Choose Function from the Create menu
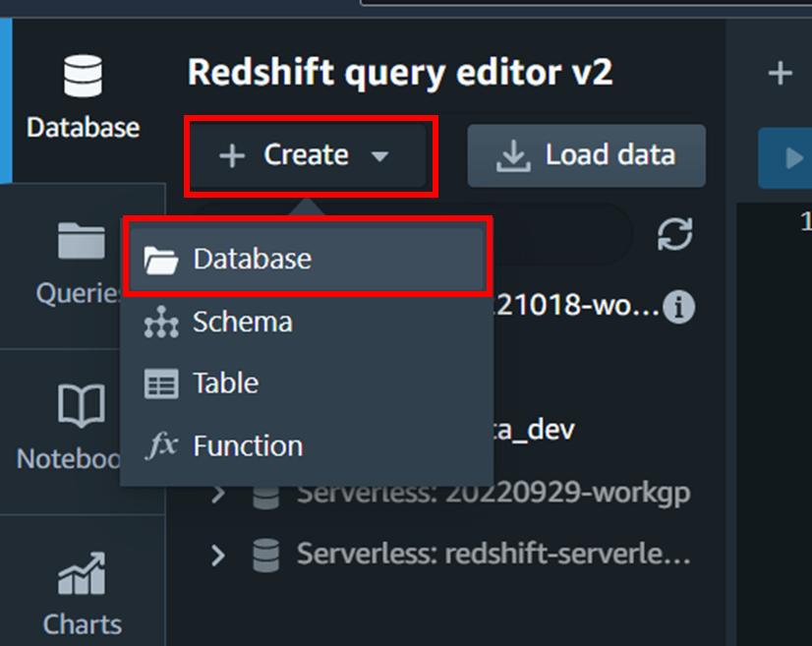The height and width of the screenshot is (646, 812). click(x=307, y=445)
